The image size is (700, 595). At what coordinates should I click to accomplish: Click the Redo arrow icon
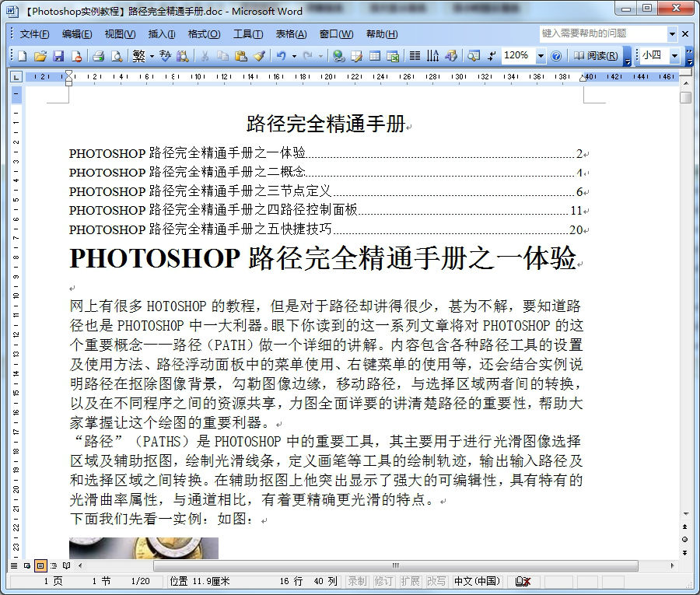coord(307,56)
